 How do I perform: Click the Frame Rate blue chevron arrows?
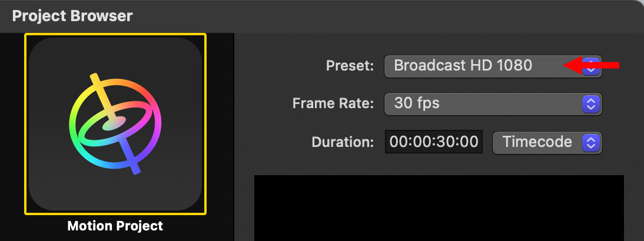(590, 104)
